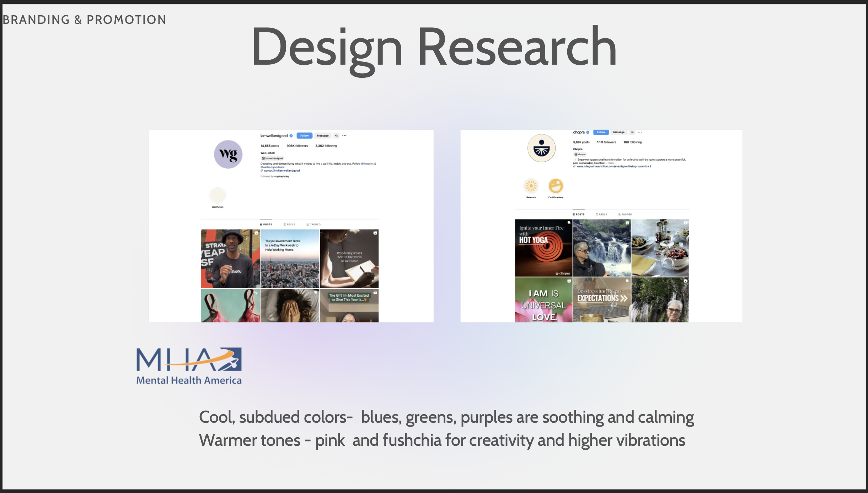Select the Posts tab on chopra profile
The width and height of the screenshot is (868, 493).
point(579,215)
